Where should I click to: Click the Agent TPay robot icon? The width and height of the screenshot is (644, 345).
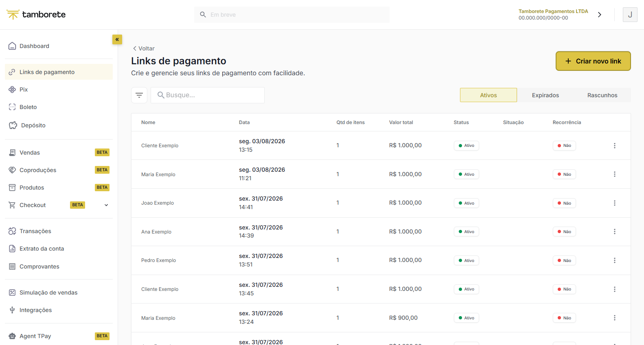point(12,336)
